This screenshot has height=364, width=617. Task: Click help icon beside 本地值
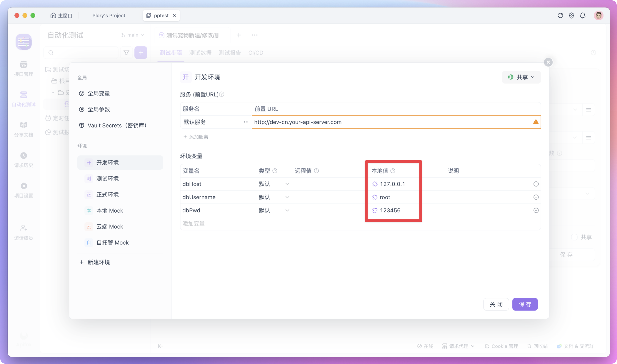(393, 171)
